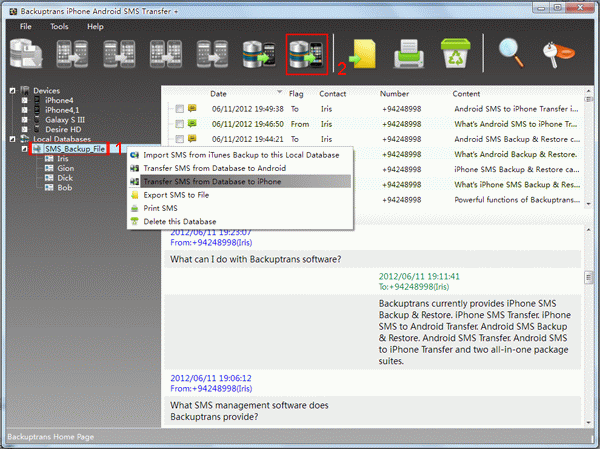Click the conversation pane scrollbar down arrow
This screenshot has height=449, width=600.
589,423
